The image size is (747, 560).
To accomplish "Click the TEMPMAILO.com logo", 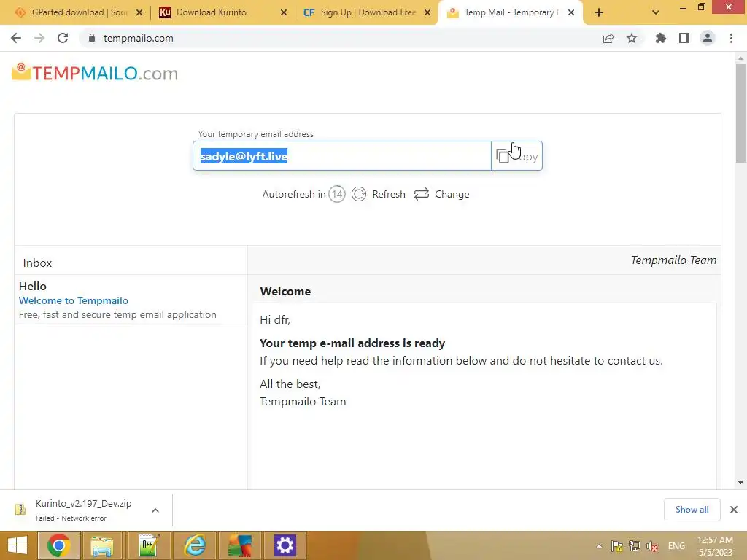I will click(95, 73).
